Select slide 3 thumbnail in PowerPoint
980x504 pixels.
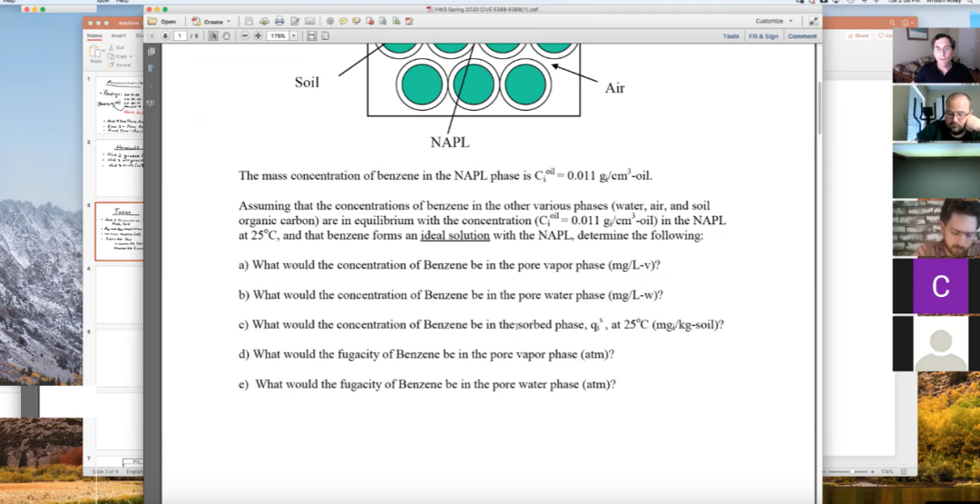(120, 232)
